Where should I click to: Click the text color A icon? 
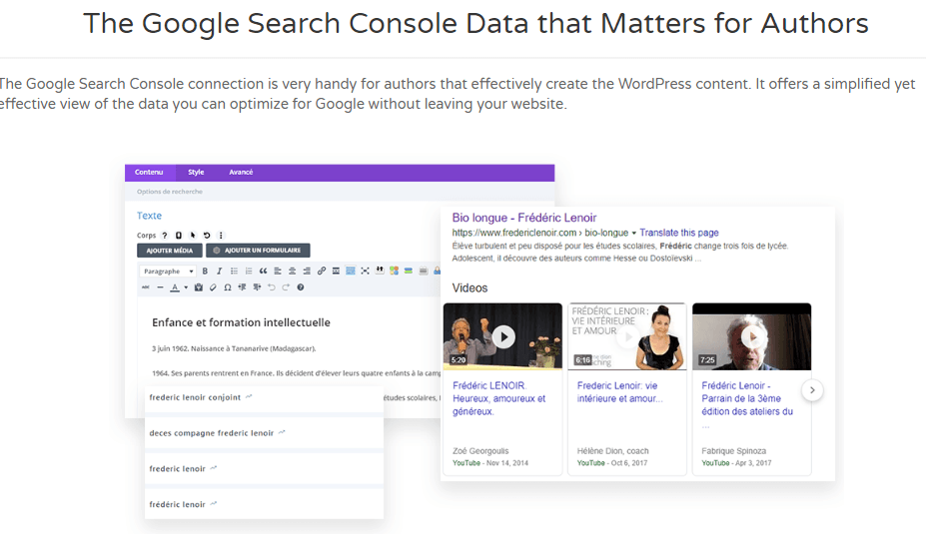(x=175, y=287)
